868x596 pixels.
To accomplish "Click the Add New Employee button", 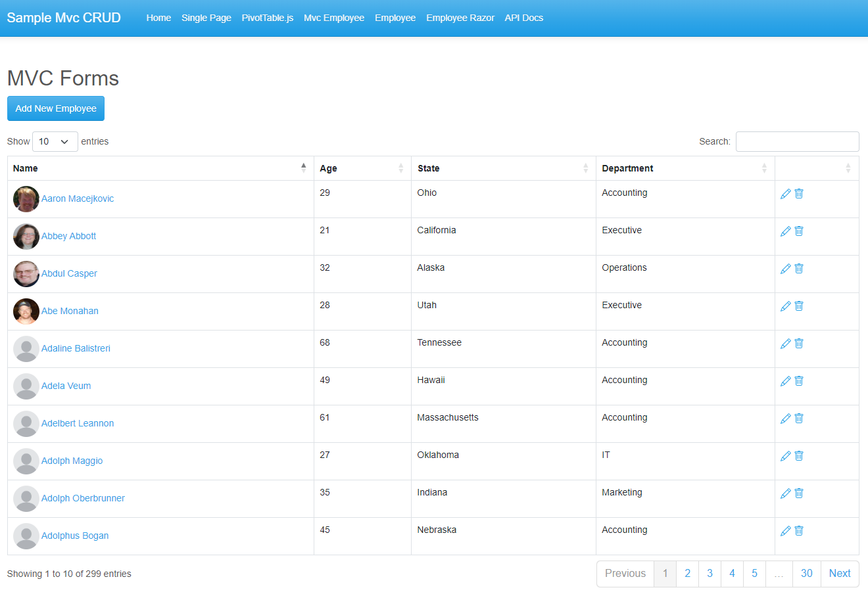I will point(56,108).
